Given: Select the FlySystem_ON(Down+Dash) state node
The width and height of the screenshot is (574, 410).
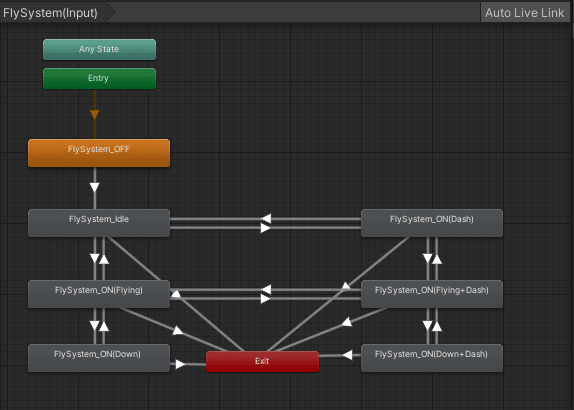Looking at the screenshot, I should (432, 358).
